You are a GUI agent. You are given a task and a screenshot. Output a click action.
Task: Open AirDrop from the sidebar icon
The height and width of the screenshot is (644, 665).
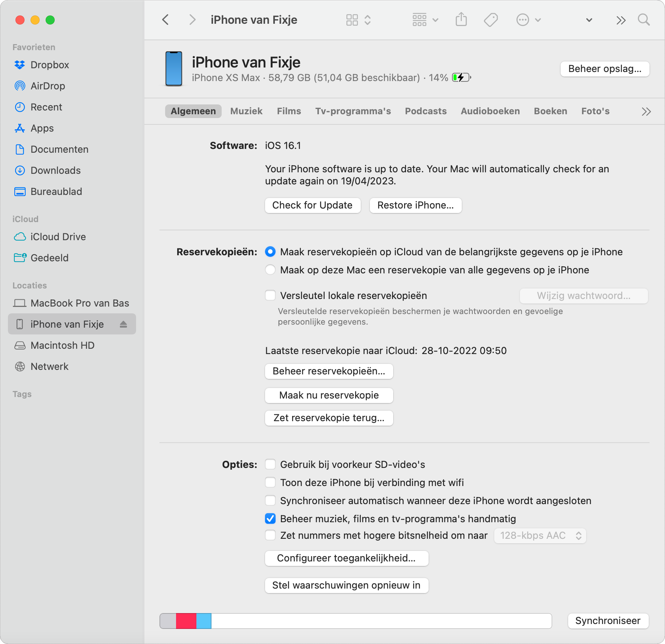coord(20,86)
